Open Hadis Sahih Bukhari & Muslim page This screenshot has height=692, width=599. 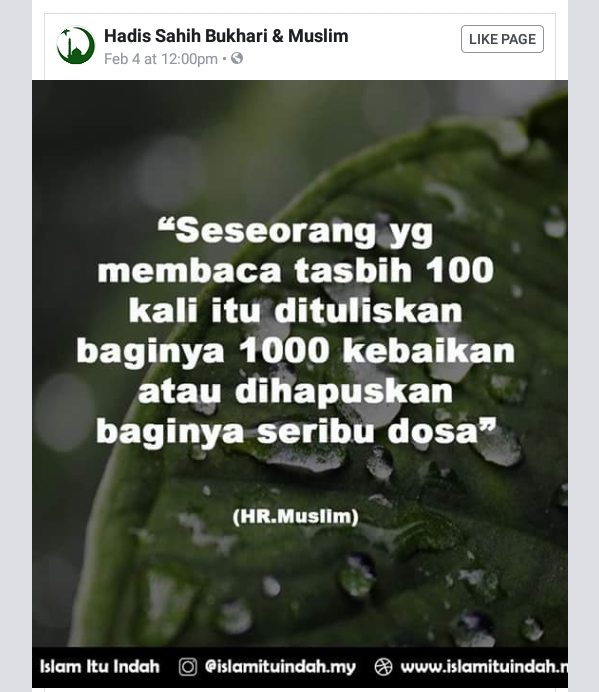[x=226, y=36]
